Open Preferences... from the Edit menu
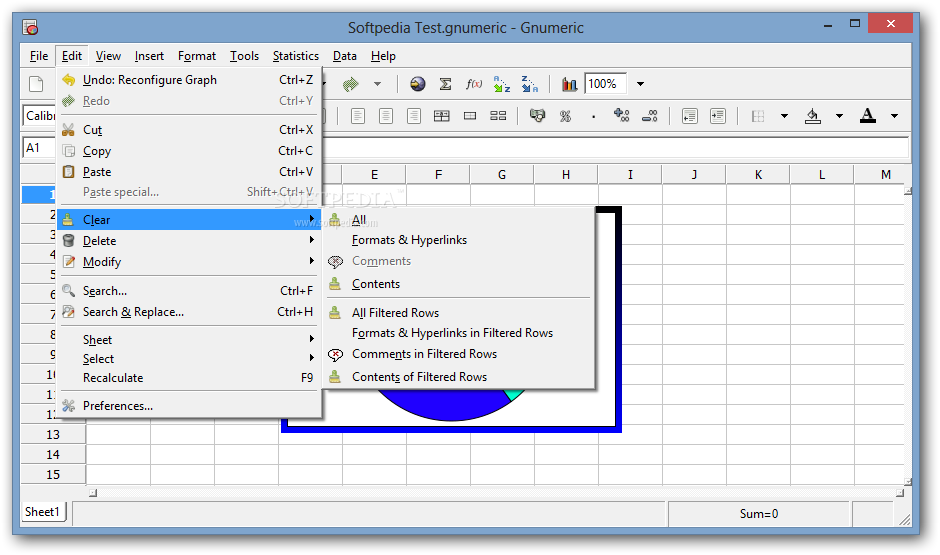Viewport: 940px width, 555px height. 189,406
